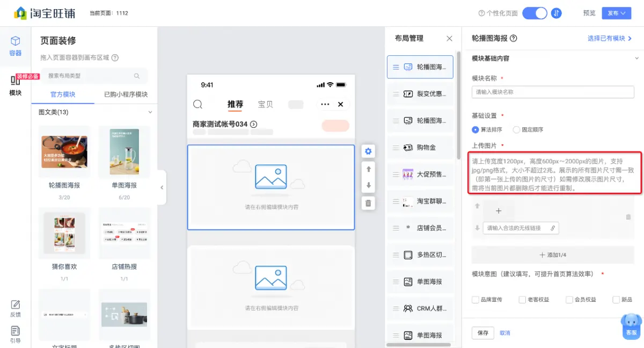Select CRM人群 in layout list
Viewport: 644px width, 348px height.
coord(420,308)
